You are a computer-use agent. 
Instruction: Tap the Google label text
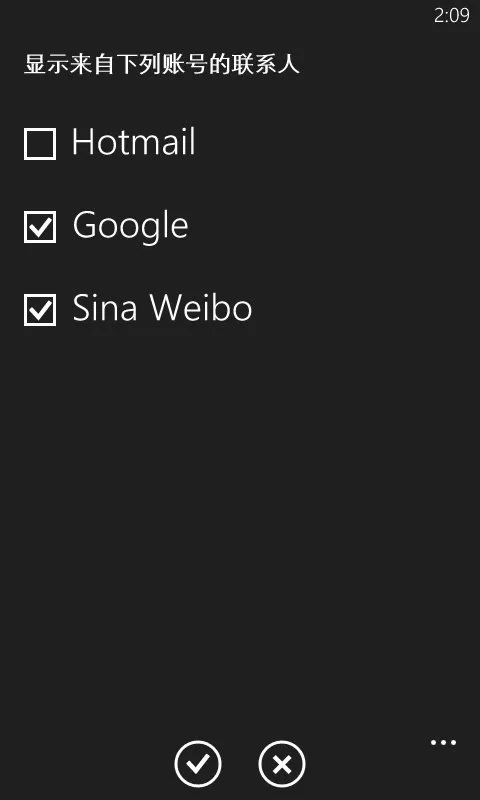tap(131, 226)
